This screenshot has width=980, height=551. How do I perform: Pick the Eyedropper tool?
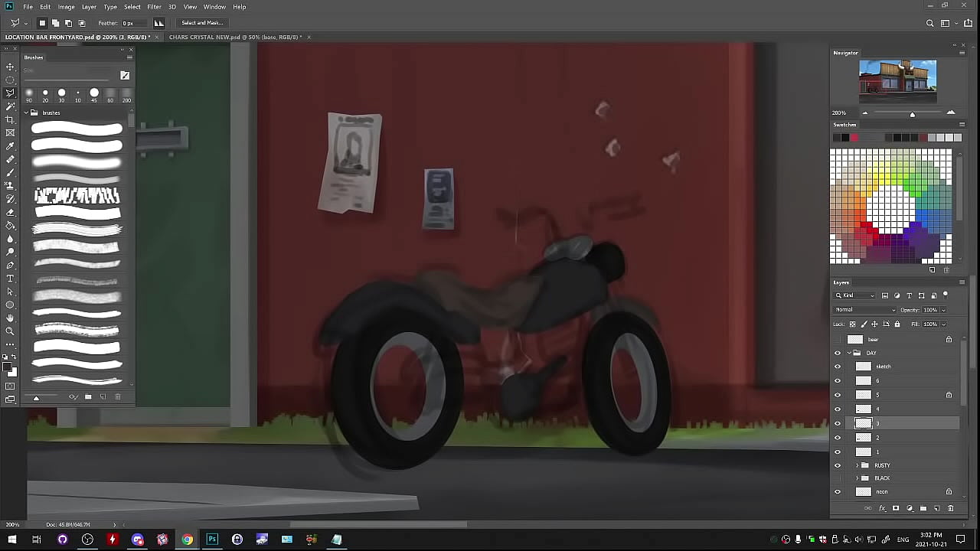[x=10, y=146]
